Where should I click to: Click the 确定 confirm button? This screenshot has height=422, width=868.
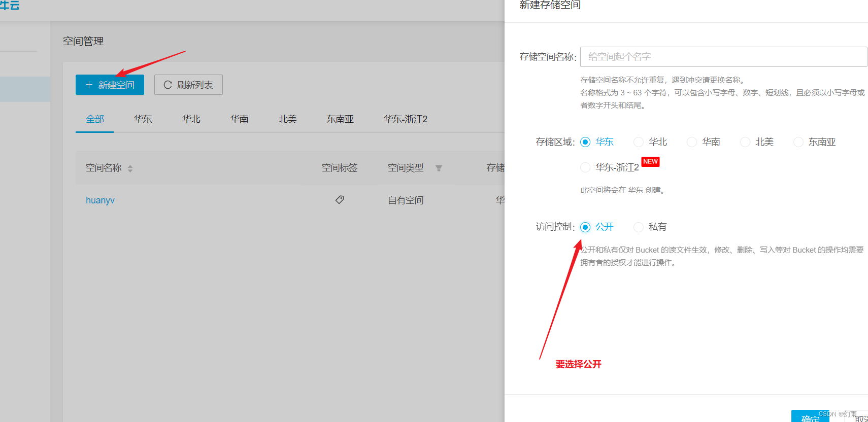(810, 416)
